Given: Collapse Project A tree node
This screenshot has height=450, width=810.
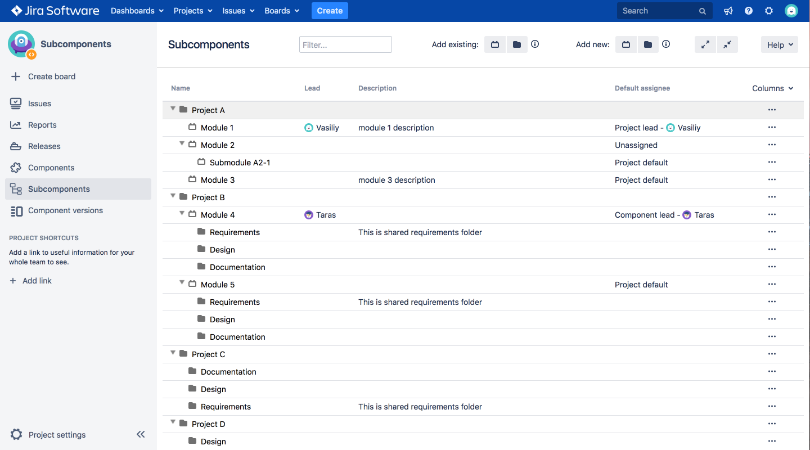Looking at the screenshot, I should (x=173, y=109).
